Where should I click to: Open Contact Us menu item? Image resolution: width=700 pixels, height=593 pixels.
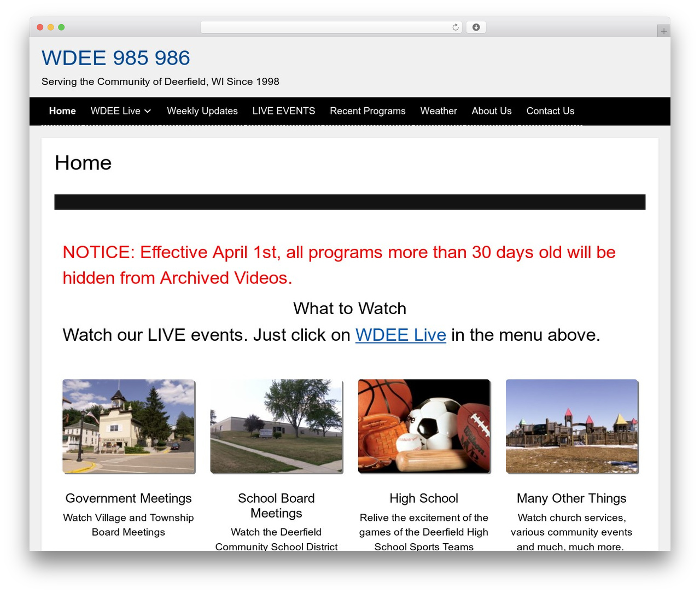click(x=550, y=111)
